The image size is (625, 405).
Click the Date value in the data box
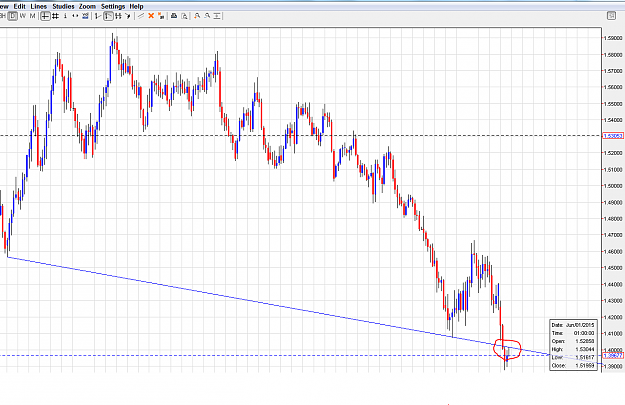click(580, 325)
